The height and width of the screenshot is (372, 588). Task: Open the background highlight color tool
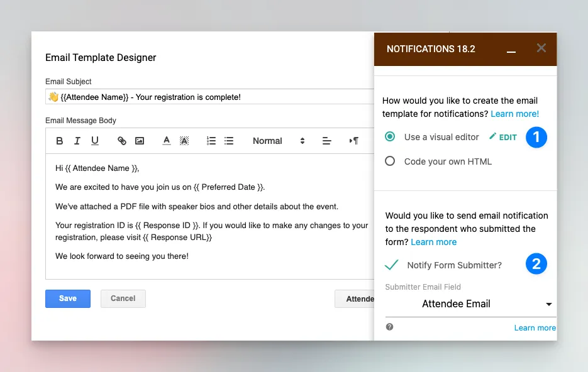click(184, 140)
